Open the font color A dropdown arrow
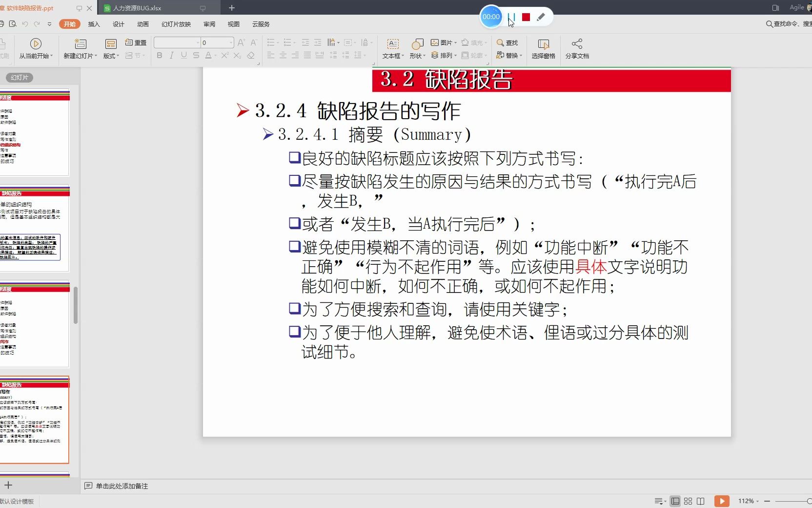The image size is (812, 508). pyautogui.click(x=215, y=56)
